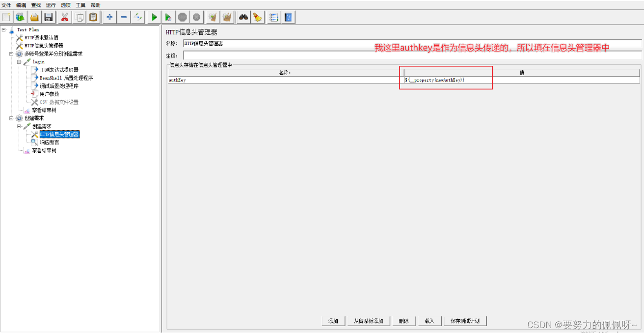
Task: Click the New test plan toolbar icon
Action: (6, 17)
